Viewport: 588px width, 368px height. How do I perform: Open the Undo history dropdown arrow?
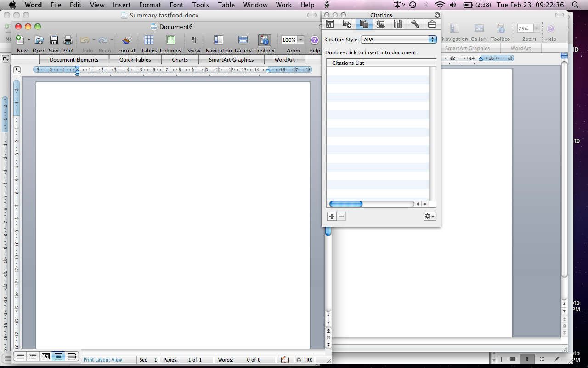pyautogui.click(x=93, y=40)
